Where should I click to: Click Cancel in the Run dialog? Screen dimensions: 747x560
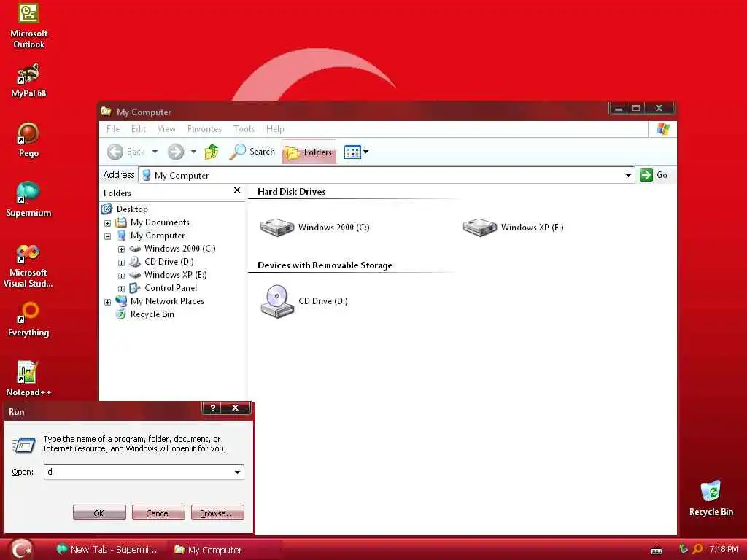[158, 513]
